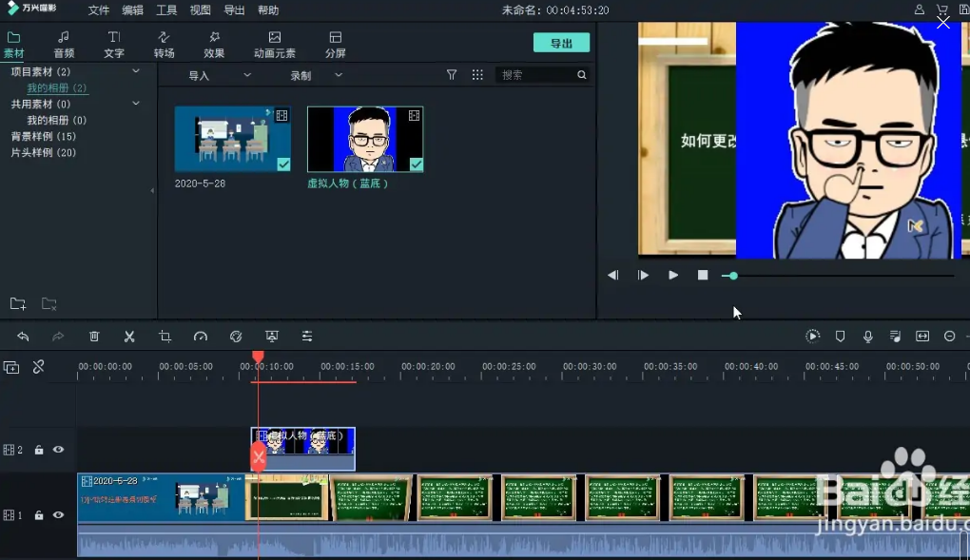Viewport: 970px width, 560px height.
Task: Collapse the 项目素材 folder tree
Action: (136, 71)
